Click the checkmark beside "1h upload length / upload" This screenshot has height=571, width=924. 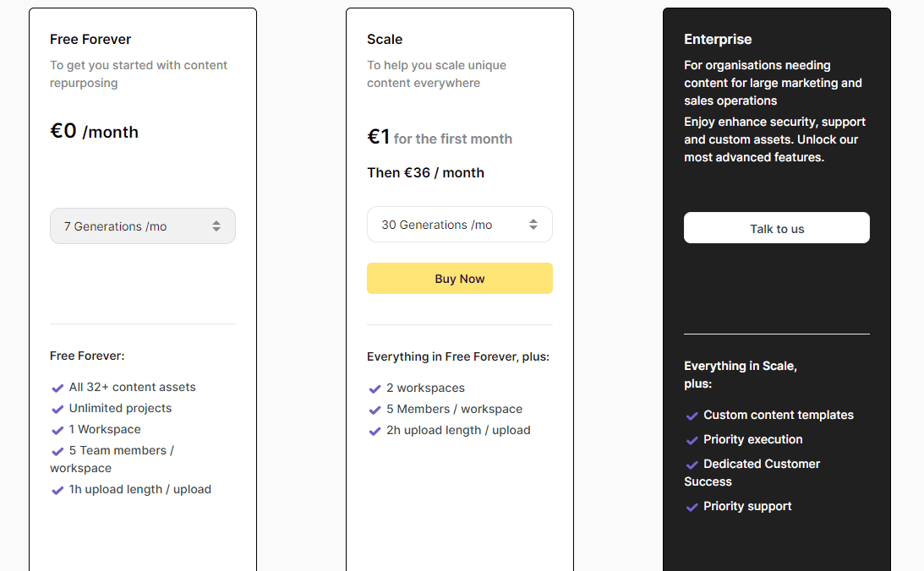57,489
